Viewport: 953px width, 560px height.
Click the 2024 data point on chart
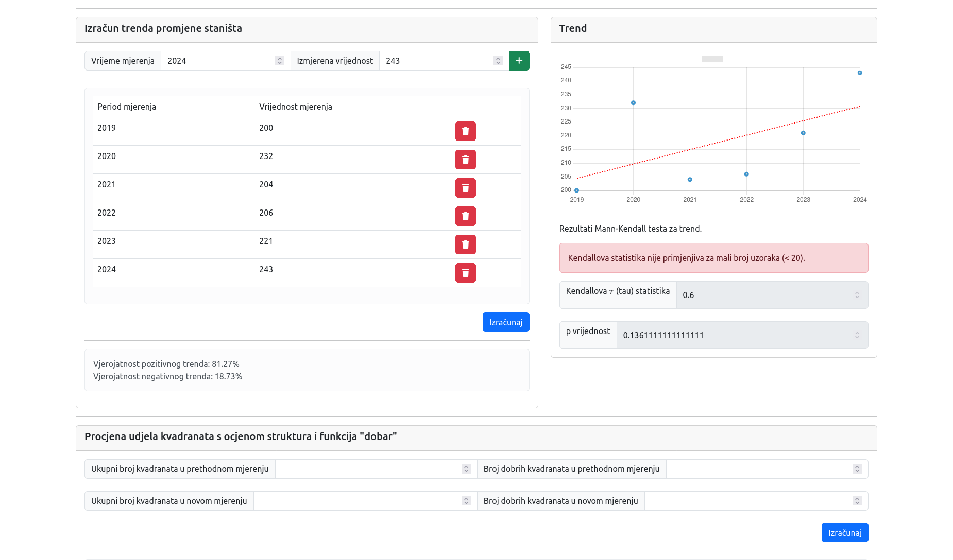[x=860, y=73]
